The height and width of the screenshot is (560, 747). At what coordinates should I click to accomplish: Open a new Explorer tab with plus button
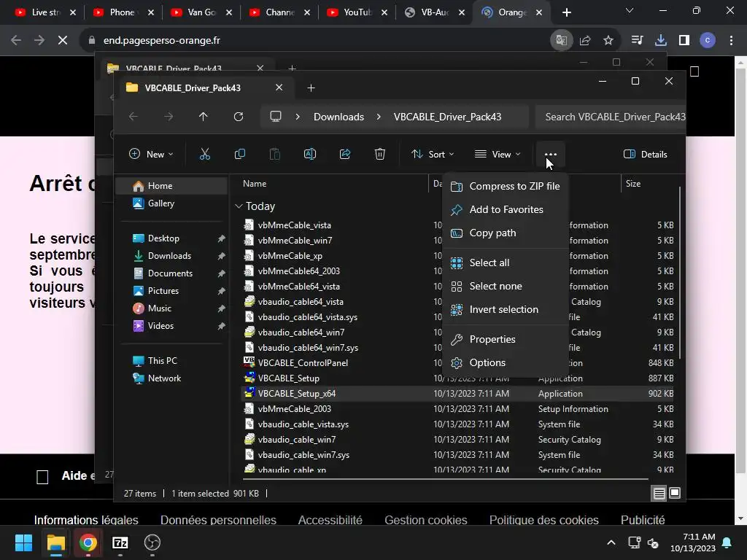(311, 87)
